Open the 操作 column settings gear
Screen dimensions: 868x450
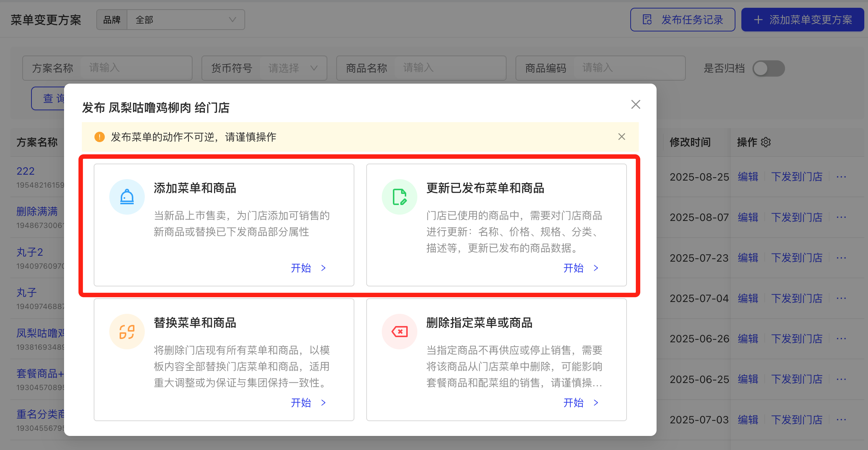pos(766,142)
